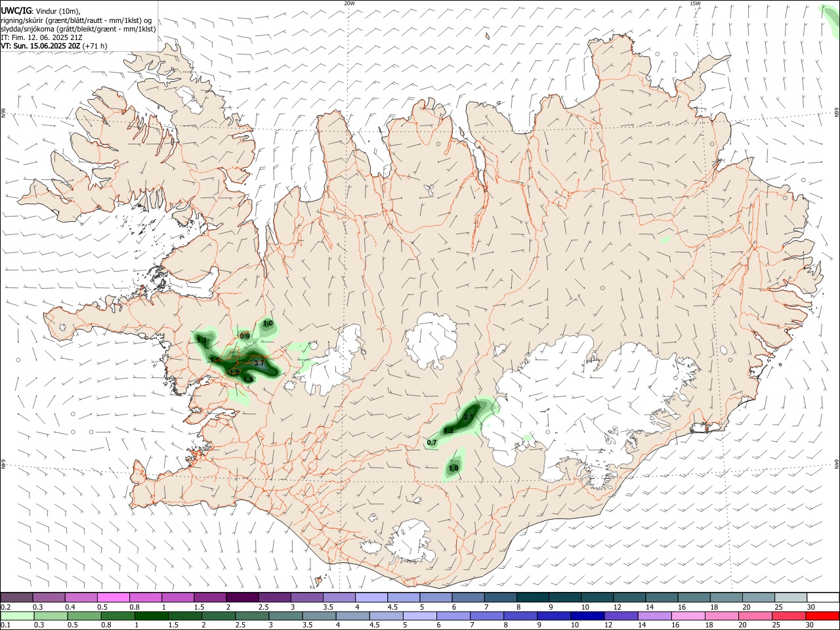The image size is (840, 630).
Task: Click the 3.7 precipitation value label
Action: pos(259,363)
